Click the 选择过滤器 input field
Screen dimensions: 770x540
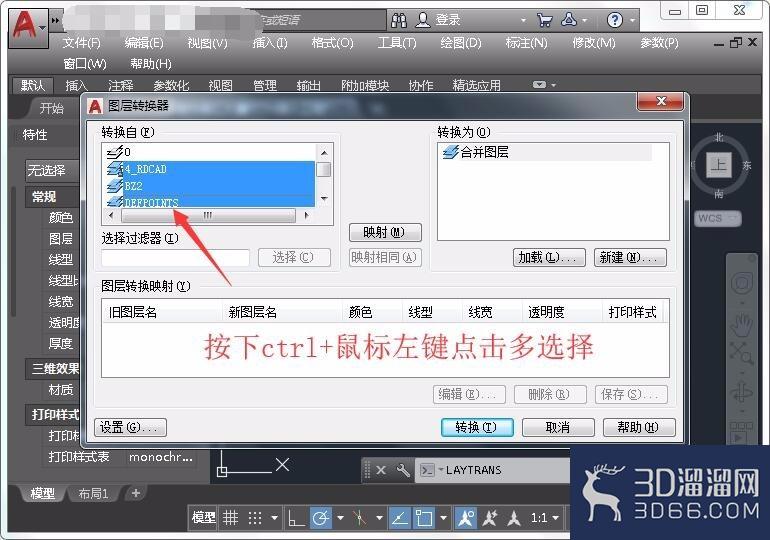point(176,257)
